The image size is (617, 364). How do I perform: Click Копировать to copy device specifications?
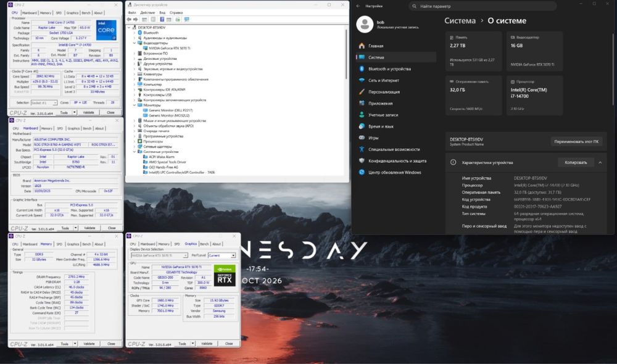click(x=576, y=162)
